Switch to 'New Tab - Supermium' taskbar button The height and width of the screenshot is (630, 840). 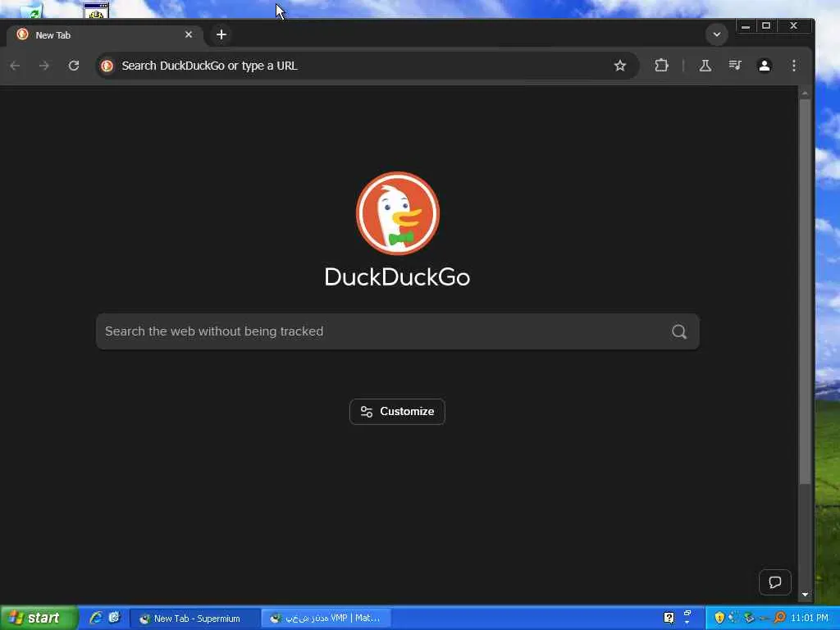click(x=194, y=619)
